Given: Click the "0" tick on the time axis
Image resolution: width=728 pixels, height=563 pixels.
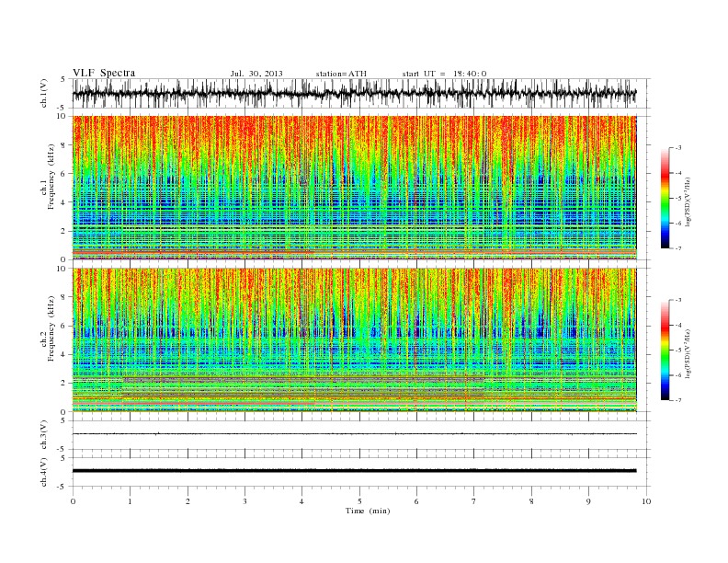Looking at the screenshot, I should (73, 501).
